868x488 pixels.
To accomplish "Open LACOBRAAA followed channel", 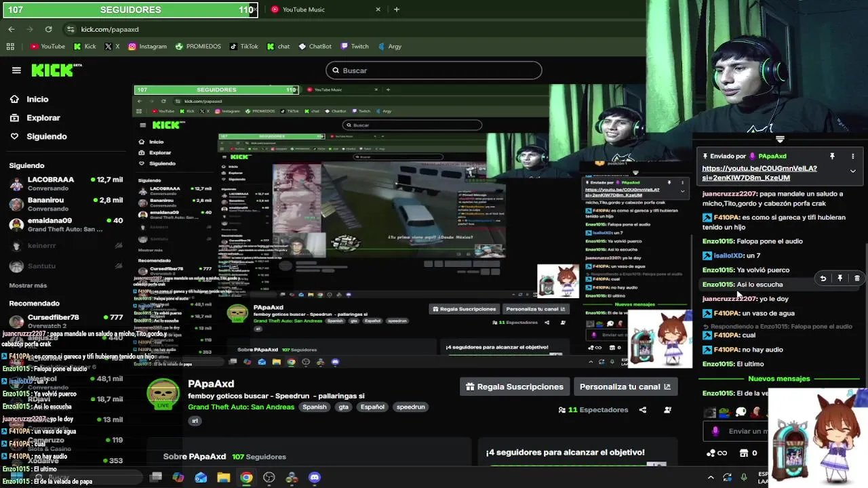I will (x=66, y=184).
